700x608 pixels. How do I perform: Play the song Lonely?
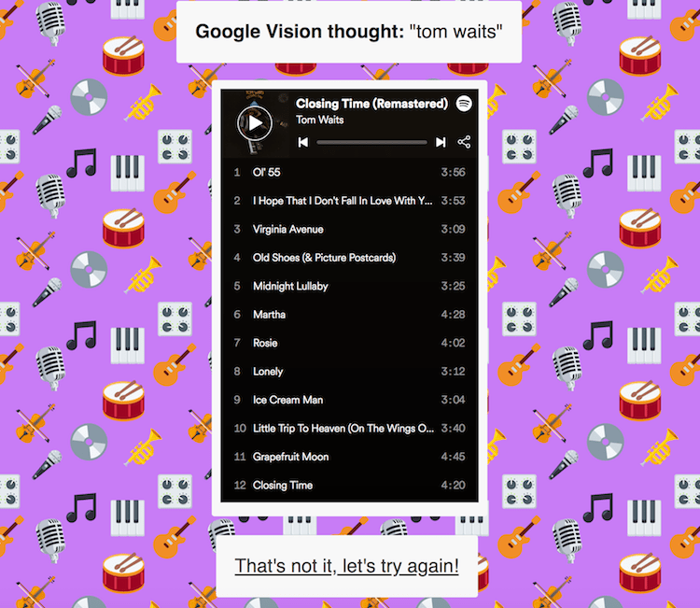(x=350, y=371)
